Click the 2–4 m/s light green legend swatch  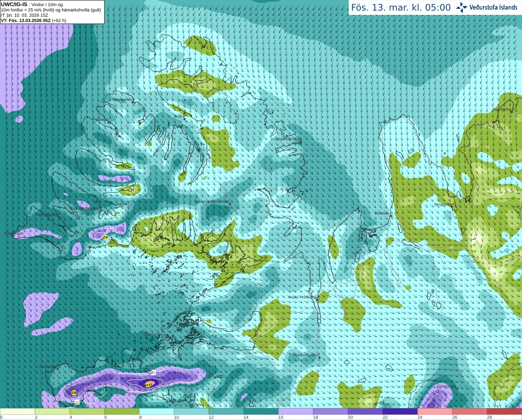(52, 411)
